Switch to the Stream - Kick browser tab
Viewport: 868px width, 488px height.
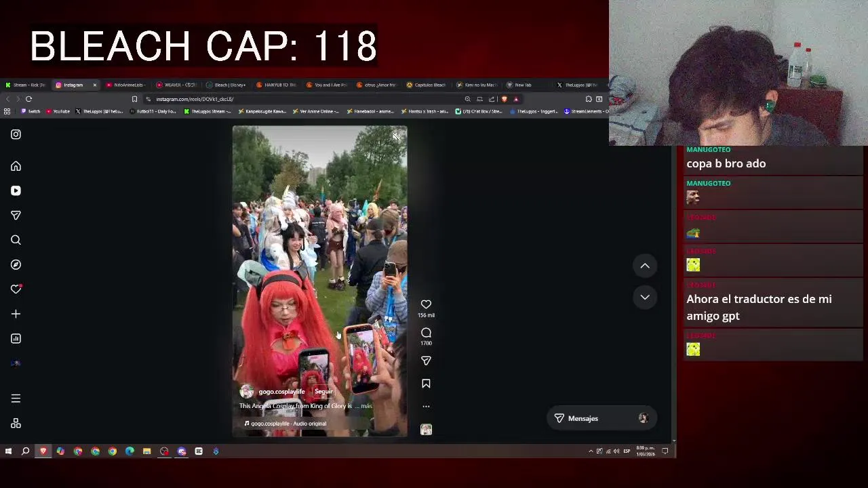tap(25, 85)
